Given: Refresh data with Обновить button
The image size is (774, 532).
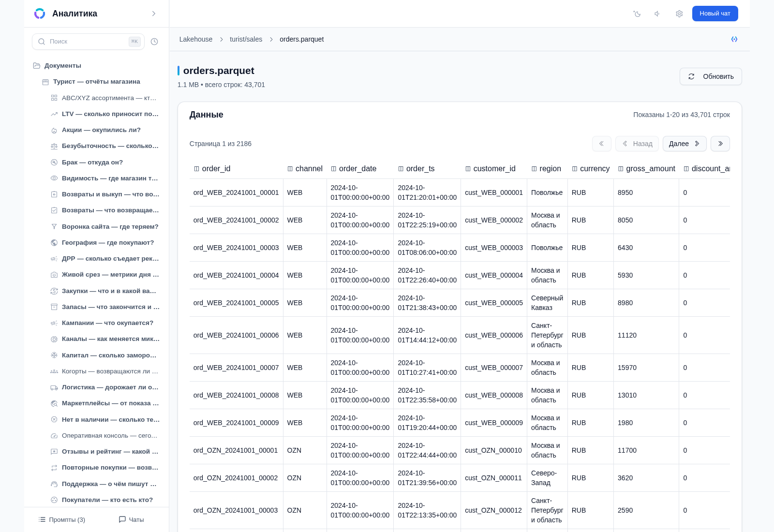Looking at the screenshot, I should pyautogui.click(x=711, y=76).
